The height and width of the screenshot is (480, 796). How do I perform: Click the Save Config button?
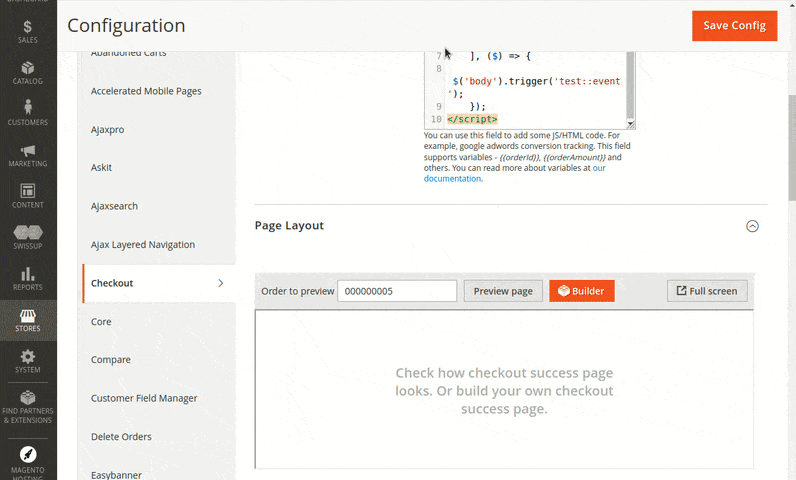click(x=734, y=25)
